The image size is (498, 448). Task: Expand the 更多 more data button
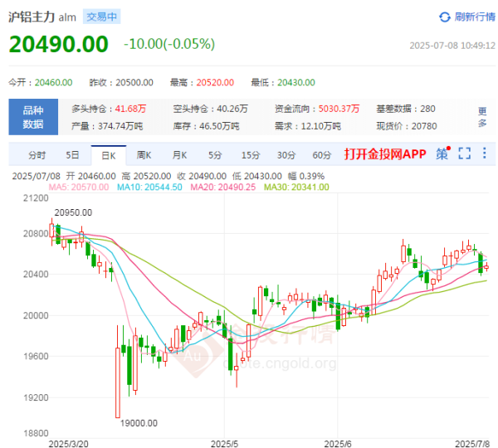(482, 117)
